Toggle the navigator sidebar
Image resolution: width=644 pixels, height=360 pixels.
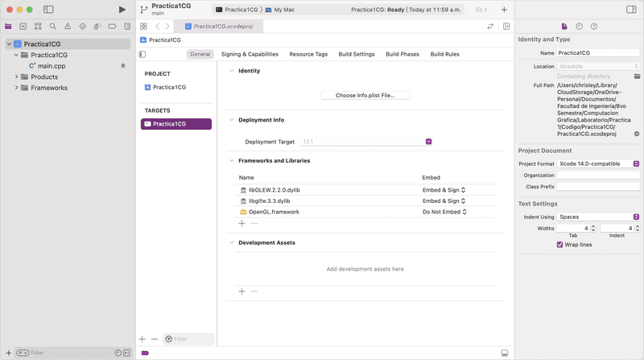click(48, 10)
